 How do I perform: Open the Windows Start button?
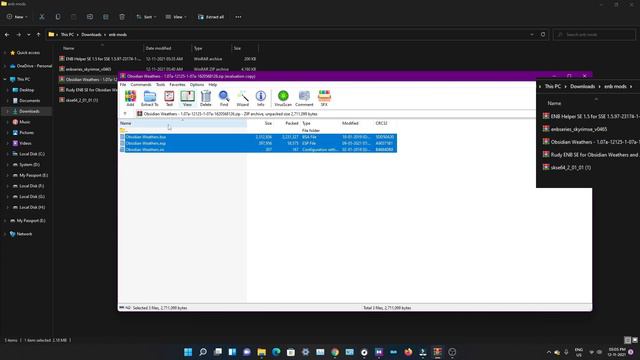188,352
